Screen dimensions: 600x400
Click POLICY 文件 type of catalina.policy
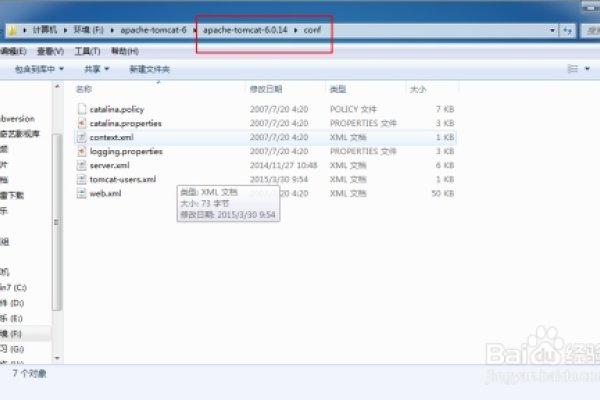(353, 109)
